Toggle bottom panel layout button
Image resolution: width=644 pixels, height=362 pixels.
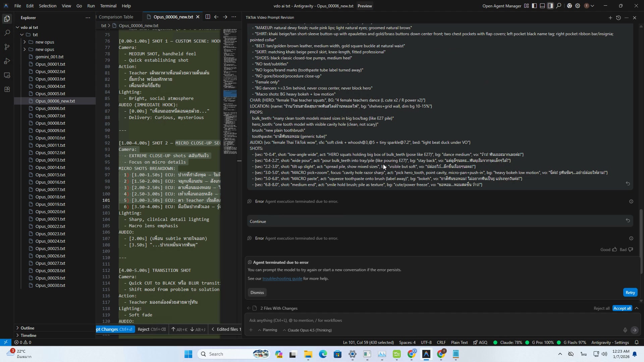tap(542, 6)
